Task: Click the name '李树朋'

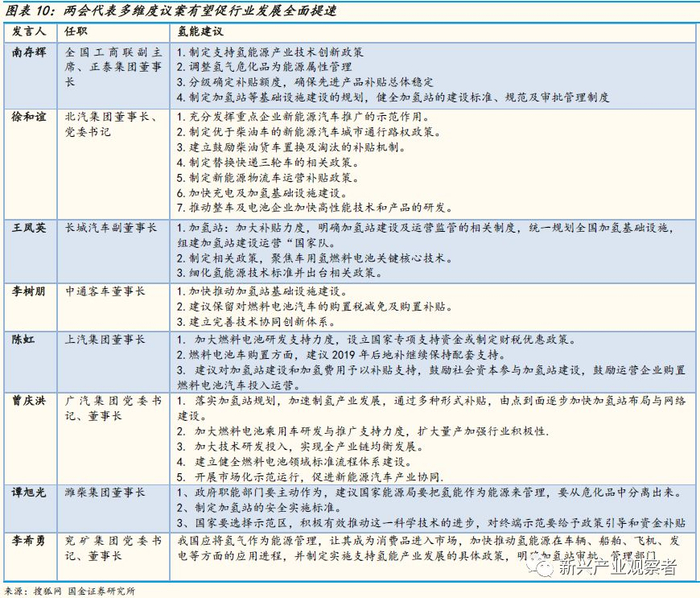Action: click(29, 291)
